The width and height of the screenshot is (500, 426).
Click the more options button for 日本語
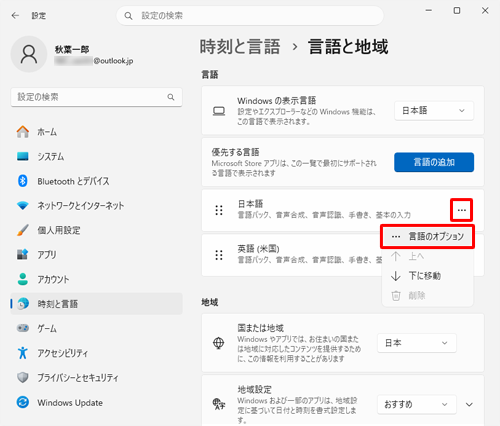pos(462,210)
